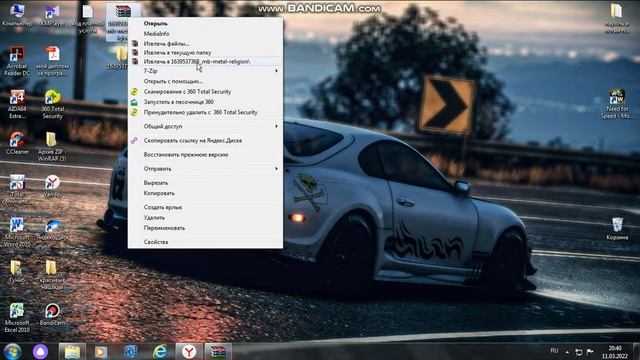This screenshot has height=360, width=640.
Task: Select the 'мой диплом' PDF file icon
Action: (x=52, y=62)
